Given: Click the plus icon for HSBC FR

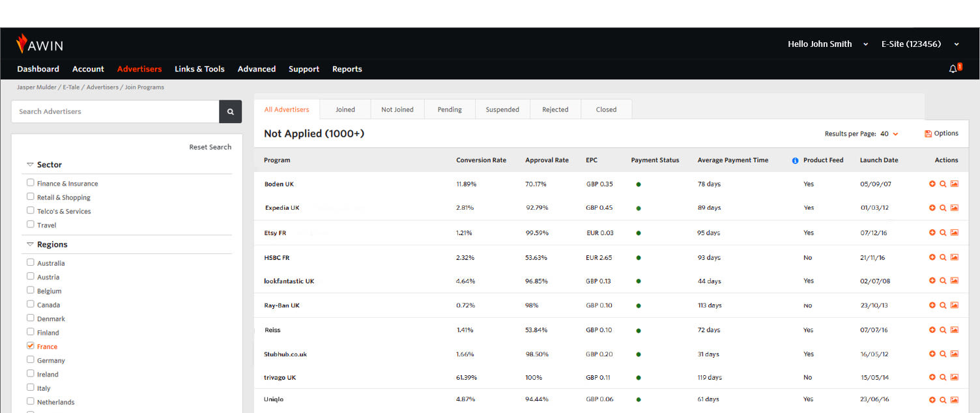Looking at the screenshot, I should point(932,257).
